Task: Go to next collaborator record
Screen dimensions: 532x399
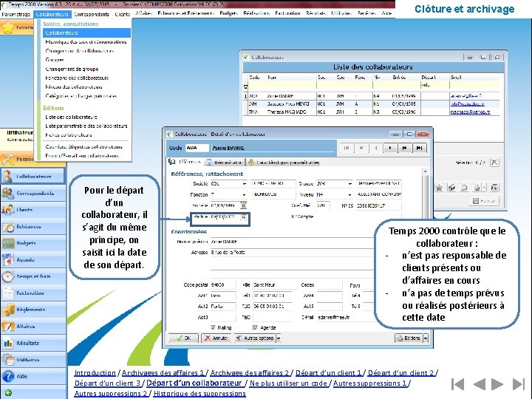Action: click(x=390, y=148)
